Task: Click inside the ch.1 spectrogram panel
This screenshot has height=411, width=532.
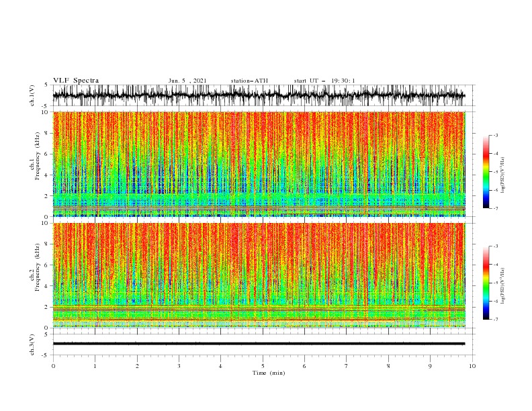Action: (259, 164)
